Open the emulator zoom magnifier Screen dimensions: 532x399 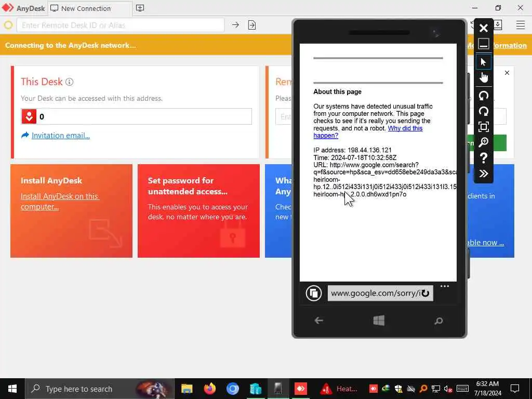(x=484, y=142)
